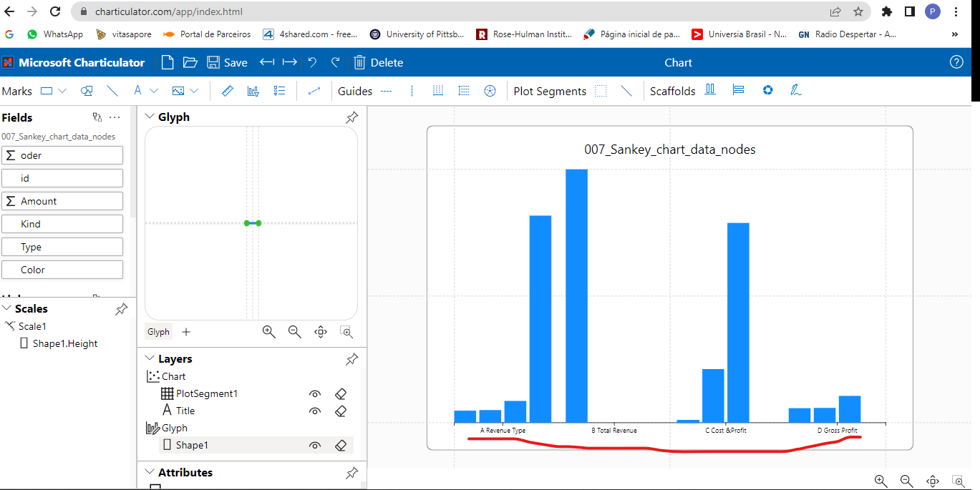Open the folder icon to load chart
Viewport: 980px width, 490px height.
point(190,62)
